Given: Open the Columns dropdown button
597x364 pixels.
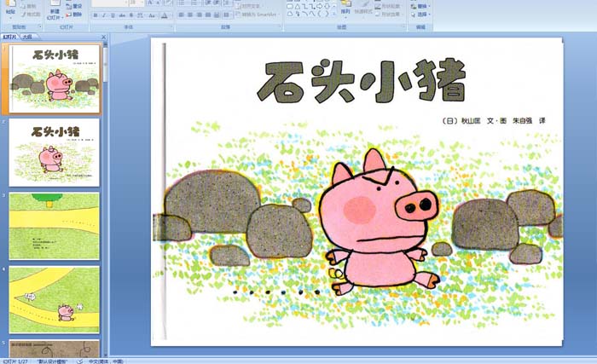Looking at the screenshot, I should (x=227, y=14).
